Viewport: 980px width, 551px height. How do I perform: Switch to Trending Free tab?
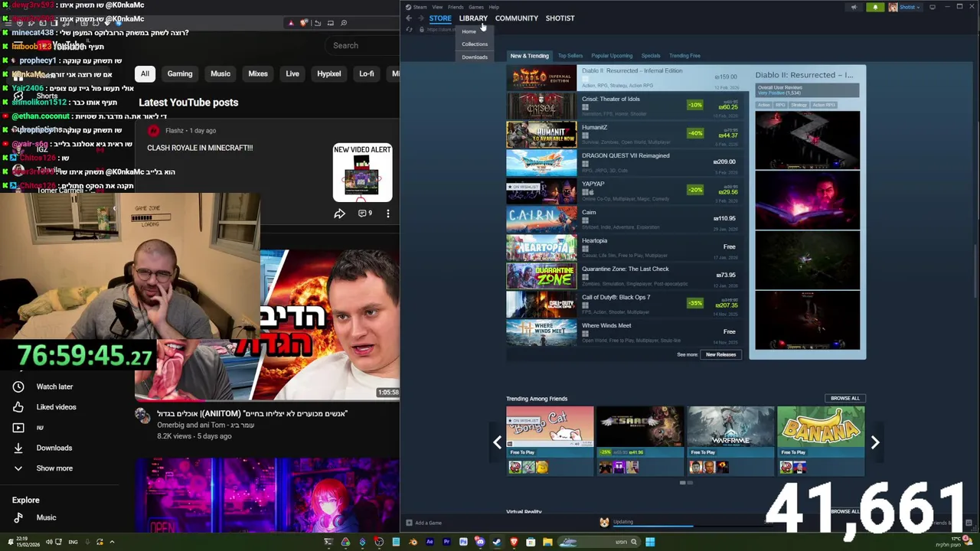[684, 56]
